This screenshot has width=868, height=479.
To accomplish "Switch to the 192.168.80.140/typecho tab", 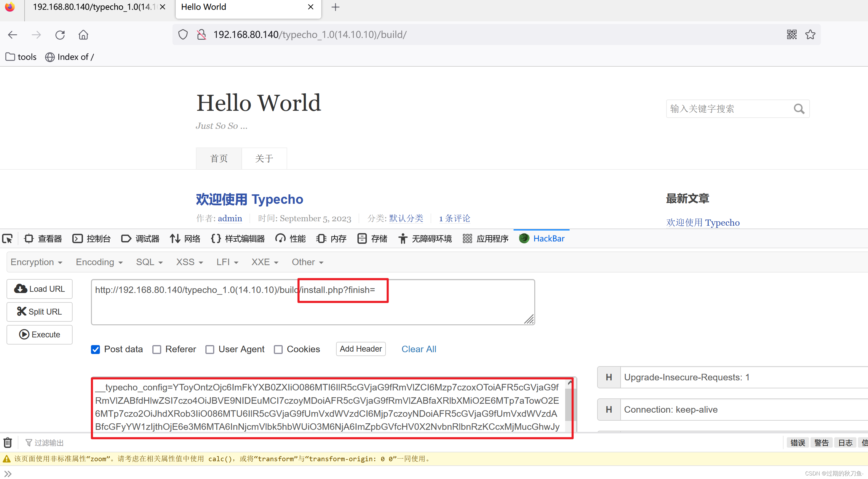I will pyautogui.click(x=94, y=7).
